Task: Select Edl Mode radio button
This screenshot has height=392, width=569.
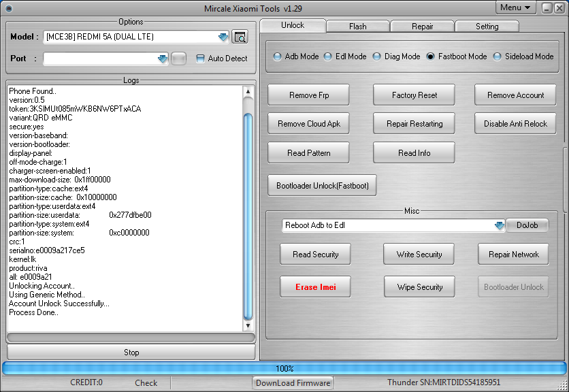Action: pyautogui.click(x=327, y=56)
